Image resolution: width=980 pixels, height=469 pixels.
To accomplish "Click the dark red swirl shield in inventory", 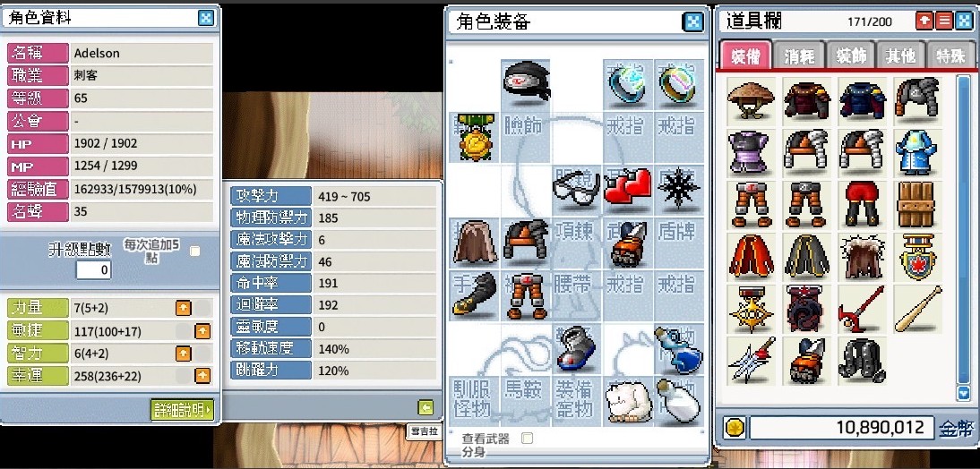I will 806,309.
